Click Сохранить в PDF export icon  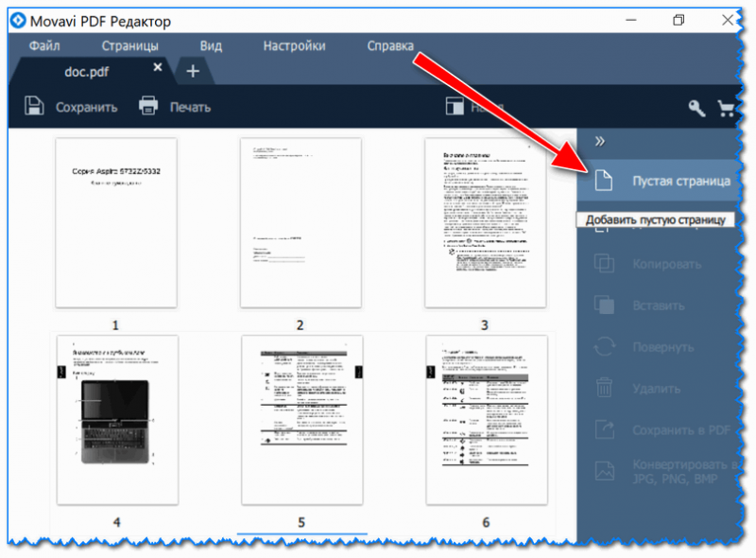click(x=604, y=429)
